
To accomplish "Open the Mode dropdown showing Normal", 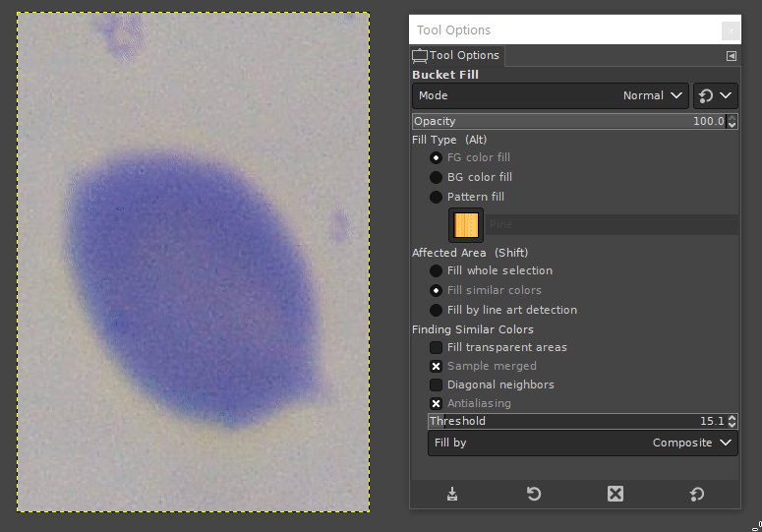I will 551,95.
